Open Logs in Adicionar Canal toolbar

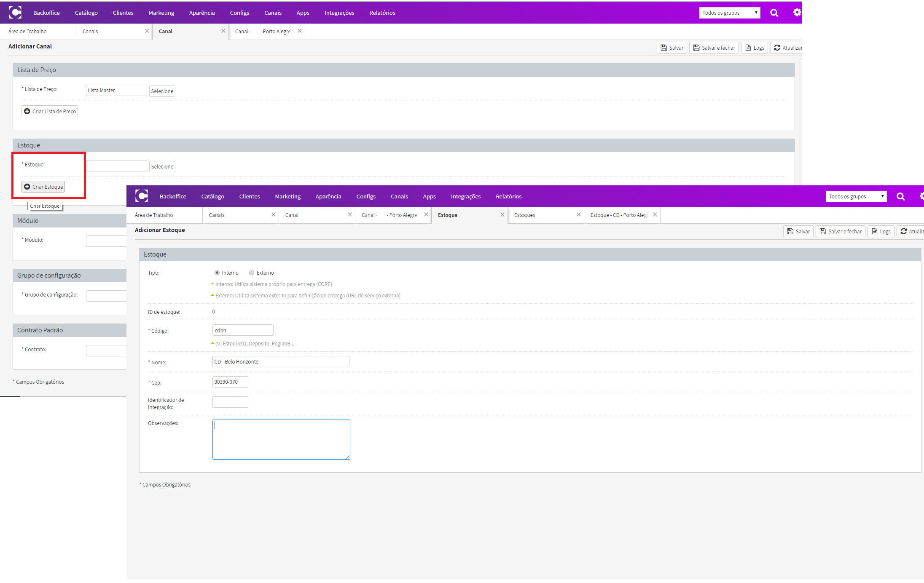coord(755,48)
